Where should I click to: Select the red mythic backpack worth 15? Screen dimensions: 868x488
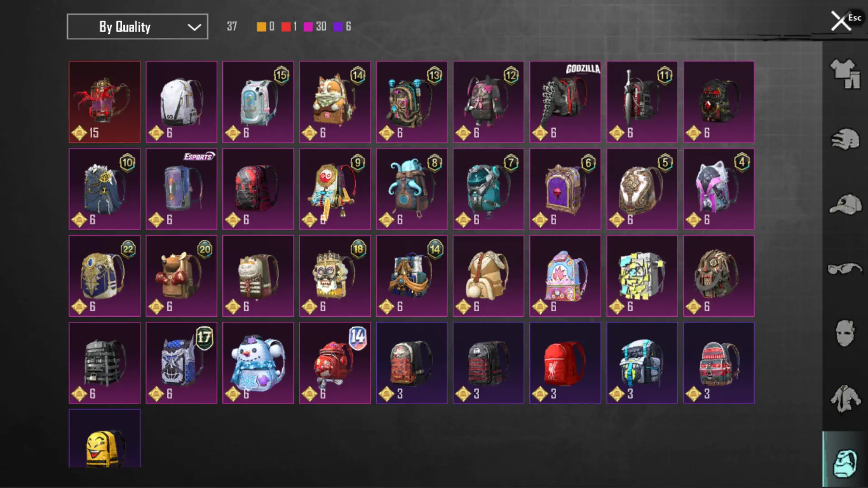click(x=104, y=102)
